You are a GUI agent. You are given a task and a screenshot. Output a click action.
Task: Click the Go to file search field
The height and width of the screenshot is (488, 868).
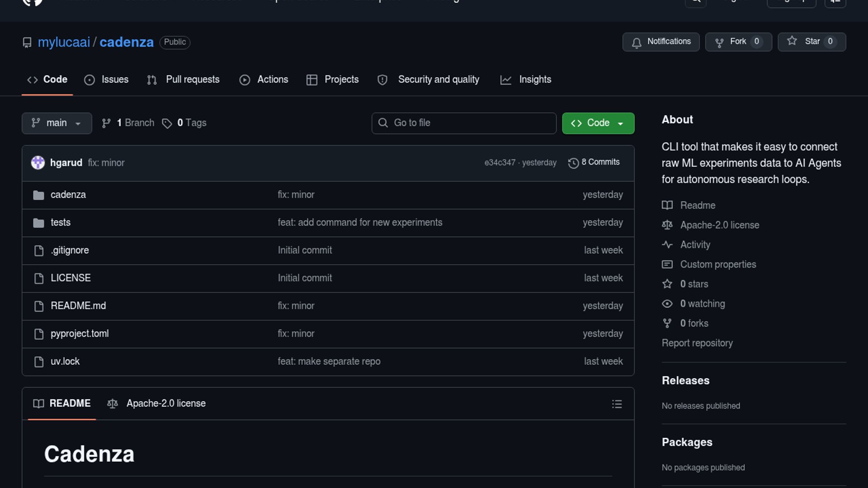(464, 123)
